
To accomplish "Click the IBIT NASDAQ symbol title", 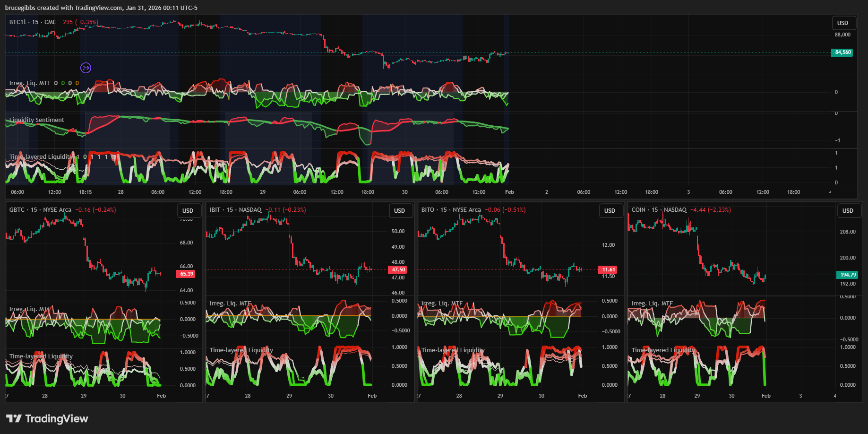I will (x=235, y=210).
